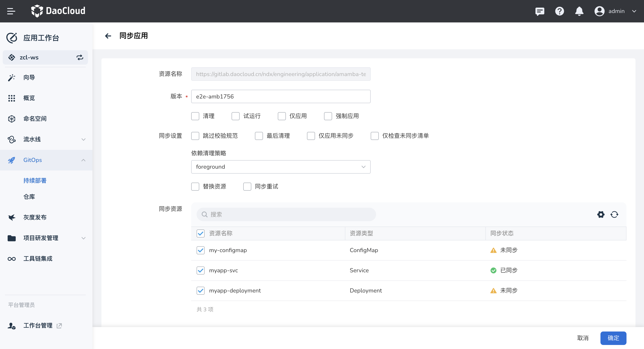Go to 仓库 under GitOps
This screenshot has height=349, width=644.
tap(29, 197)
